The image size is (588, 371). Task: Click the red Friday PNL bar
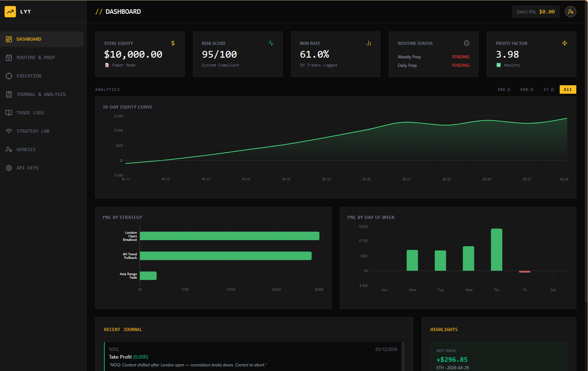[x=525, y=272]
